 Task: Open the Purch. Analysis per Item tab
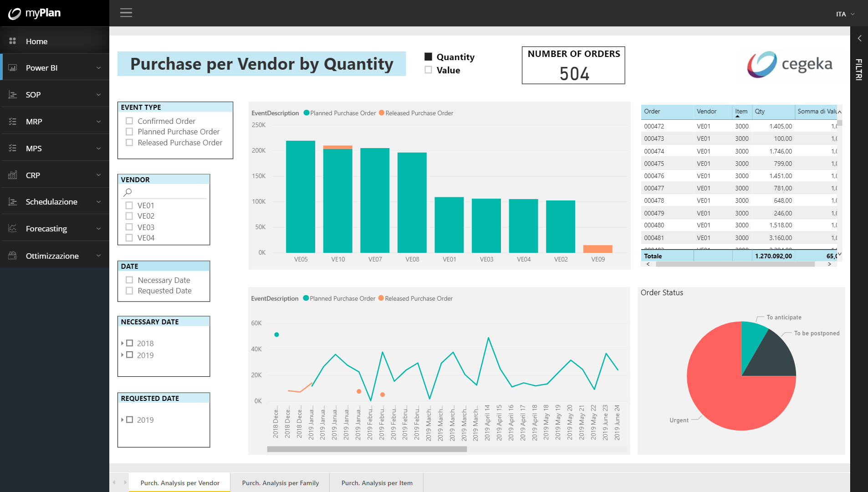(x=377, y=483)
